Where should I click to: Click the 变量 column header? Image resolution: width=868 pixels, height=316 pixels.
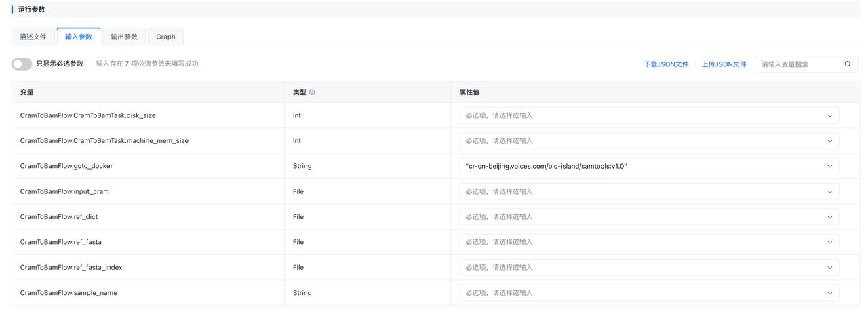[27, 92]
